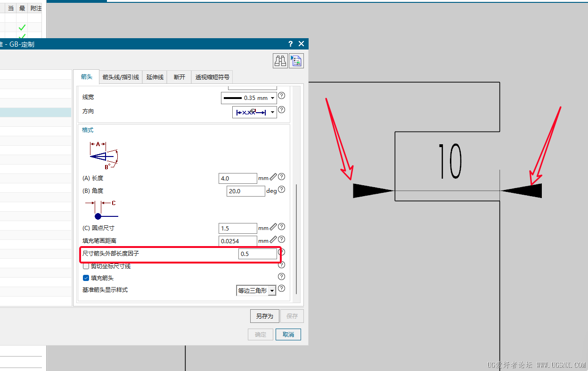Open the 基准箭头显示样式 等边三角形 dropdown
Viewport: 588px width, 371px height.
click(256, 290)
